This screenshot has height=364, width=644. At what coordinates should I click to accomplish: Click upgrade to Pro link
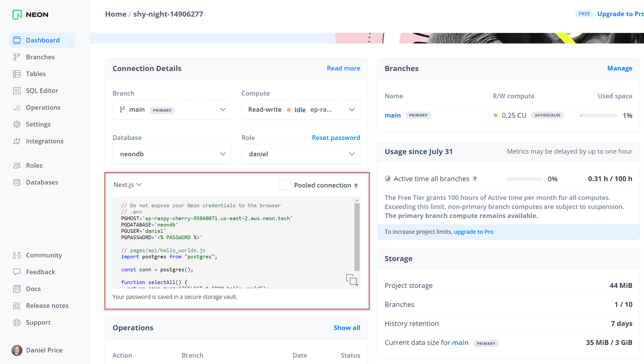click(x=473, y=232)
